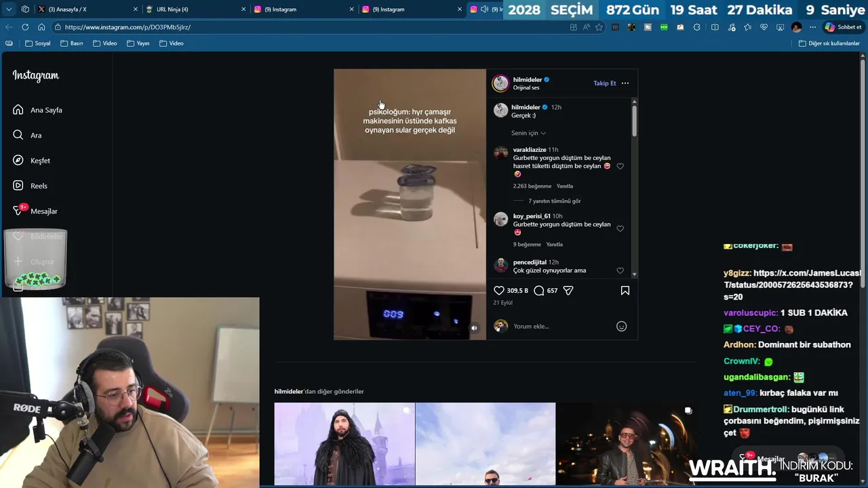Expand the Senin için dropdown
The height and width of the screenshot is (488, 868).
pyautogui.click(x=528, y=133)
